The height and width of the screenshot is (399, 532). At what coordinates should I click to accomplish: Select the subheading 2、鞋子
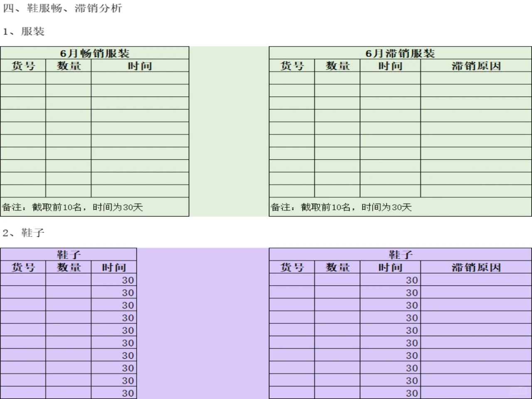click(x=24, y=233)
